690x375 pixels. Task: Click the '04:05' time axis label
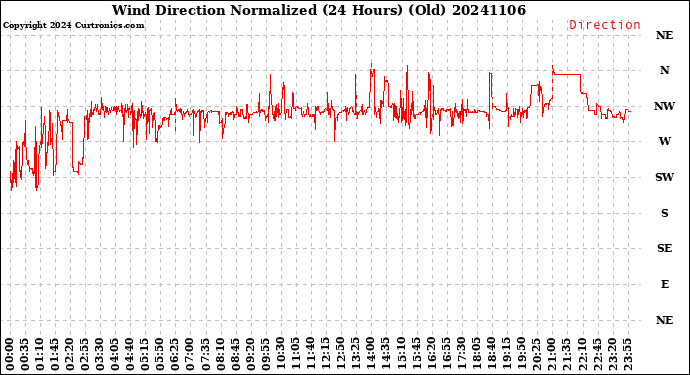(x=115, y=354)
